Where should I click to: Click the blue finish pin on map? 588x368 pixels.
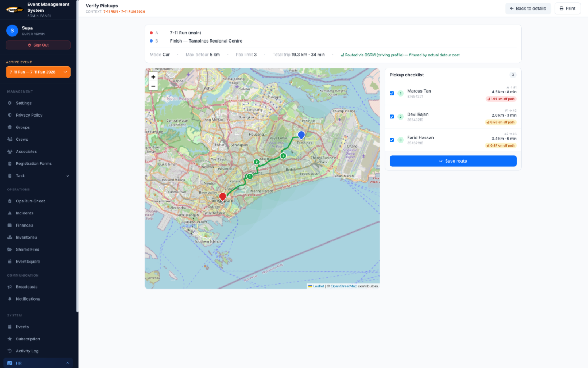(x=301, y=135)
